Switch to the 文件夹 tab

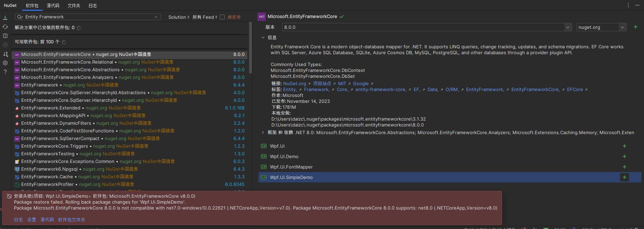(74, 6)
